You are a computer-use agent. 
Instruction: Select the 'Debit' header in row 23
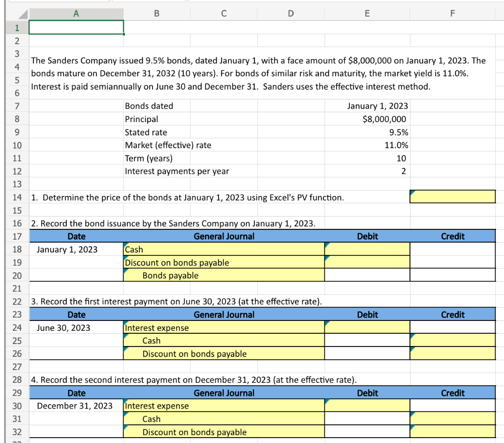(x=367, y=315)
